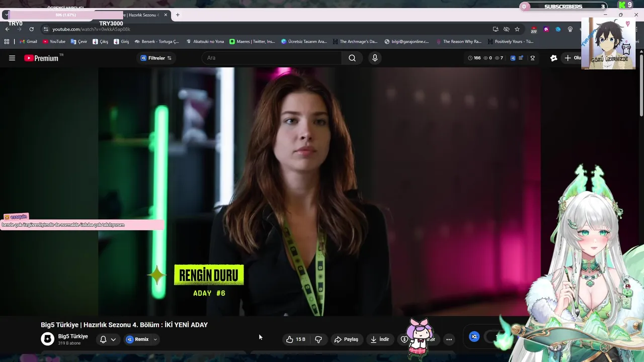
Task: Click the clock counter showing 166
Action: (474, 58)
